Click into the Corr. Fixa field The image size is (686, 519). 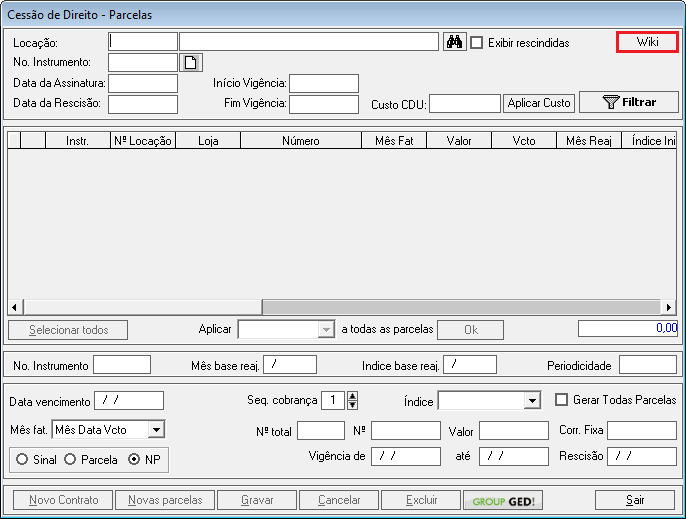642,431
